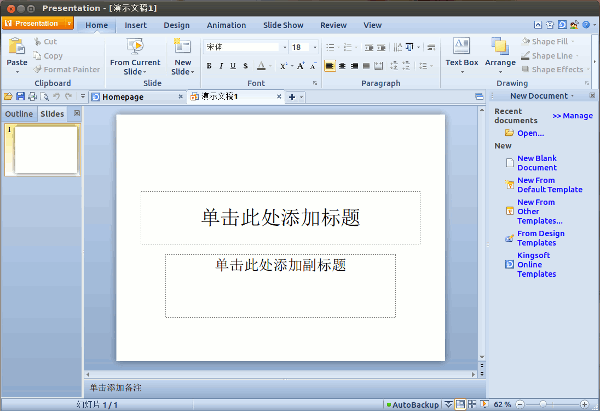Expand the font color dropdown arrow
This screenshot has width=600, height=411.
coord(270,66)
